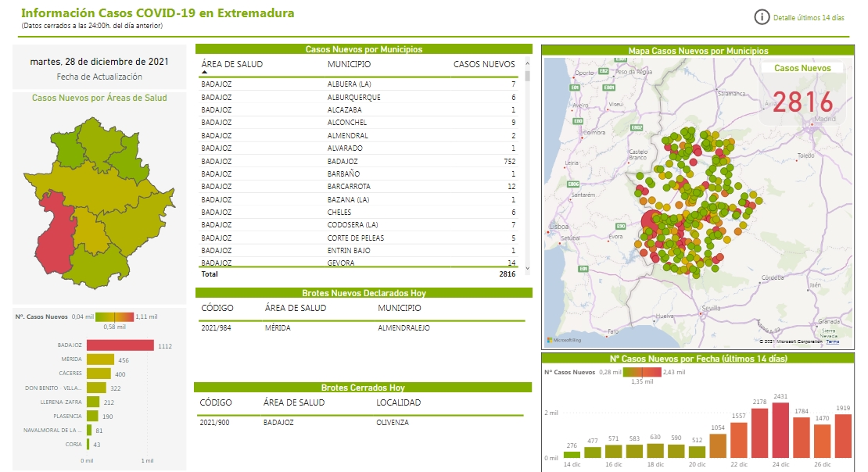Select the red Badajoz area on the region map
Screen dimensions: 868x472
[56, 238]
